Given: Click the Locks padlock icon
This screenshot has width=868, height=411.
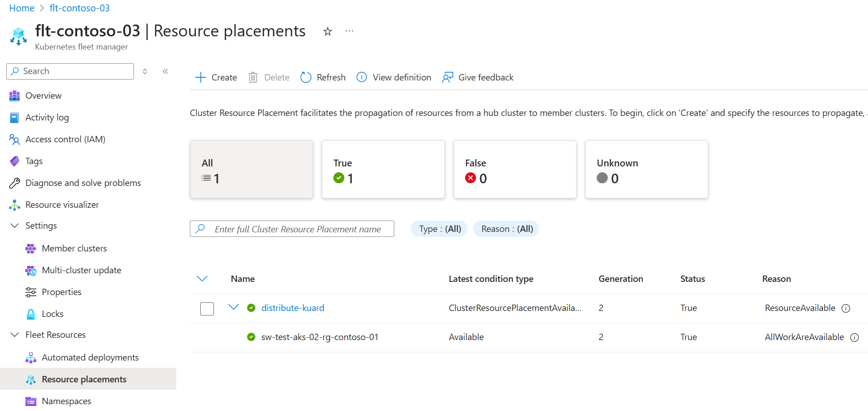Looking at the screenshot, I should click(31, 314).
